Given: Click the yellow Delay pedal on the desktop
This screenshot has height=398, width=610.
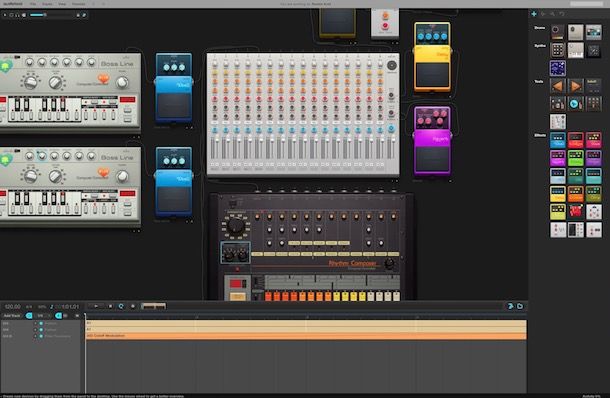Looking at the screenshot, I should [432, 57].
